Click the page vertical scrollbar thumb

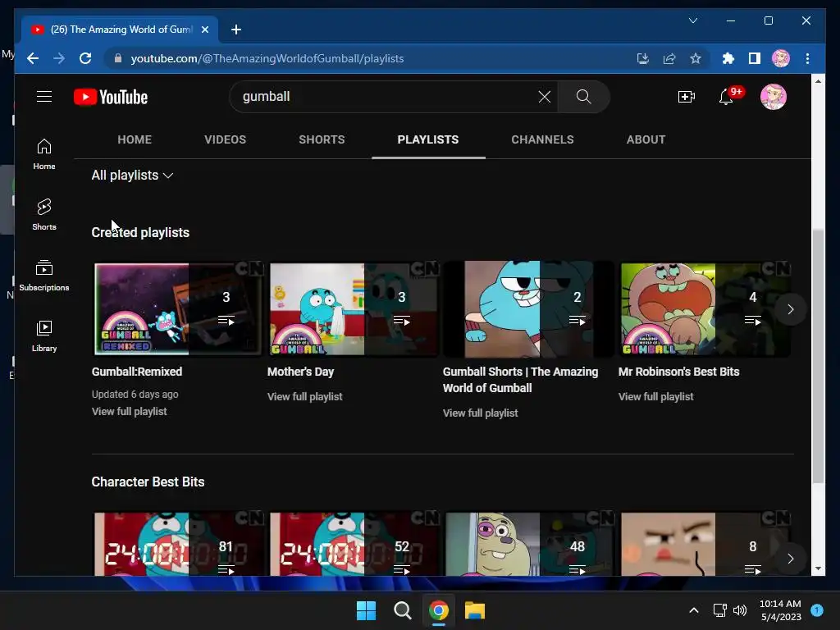[818, 356]
